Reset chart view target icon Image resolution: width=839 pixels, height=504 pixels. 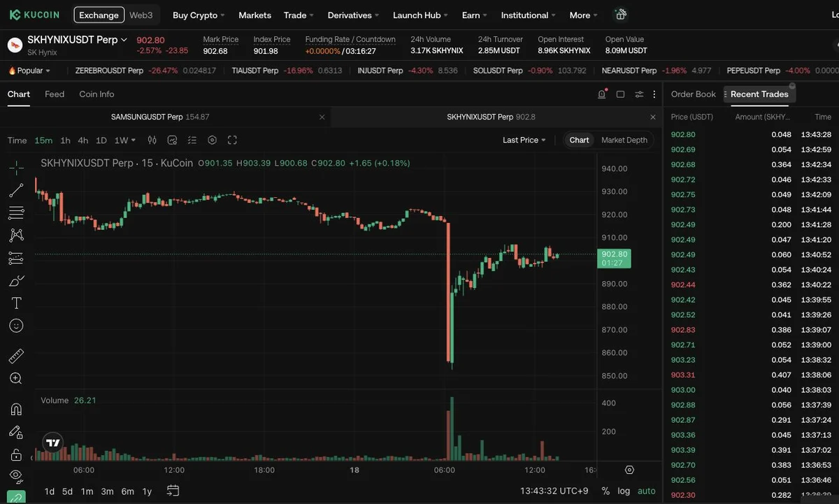629,470
